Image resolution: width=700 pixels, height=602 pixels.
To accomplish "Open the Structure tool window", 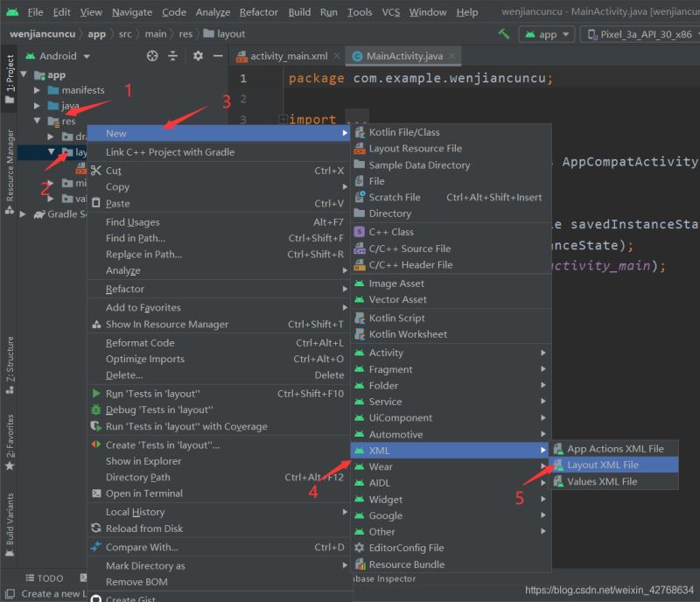I will coord(10,360).
